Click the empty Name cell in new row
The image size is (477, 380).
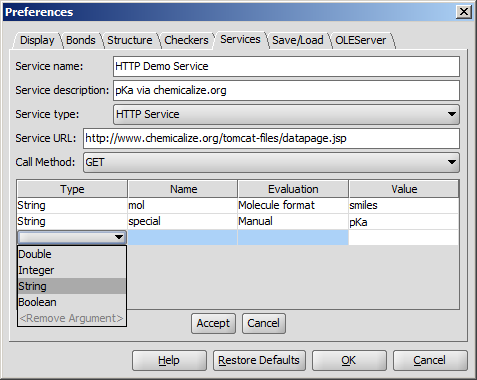click(183, 237)
